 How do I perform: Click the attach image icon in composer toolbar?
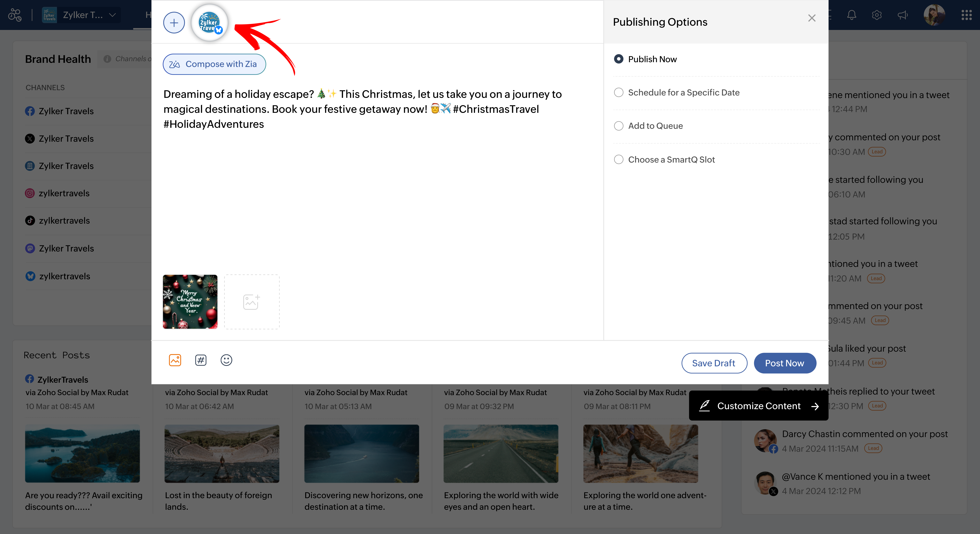pyautogui.click(x=175, y=360)
